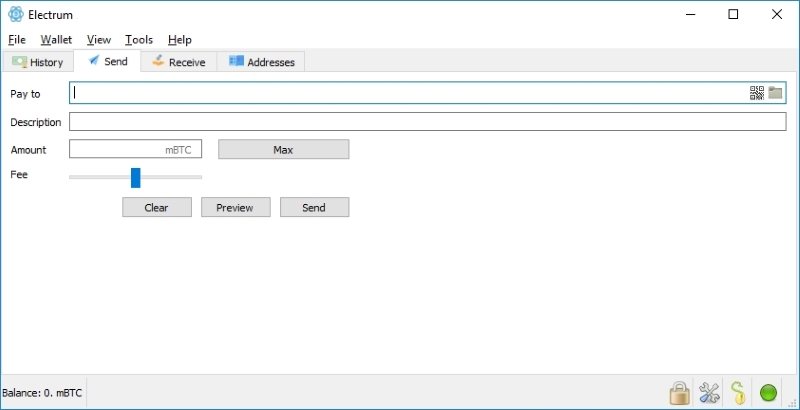The image size is (800, 410).
Task: Click the Preview transaction button
Action: coord(235,208)
